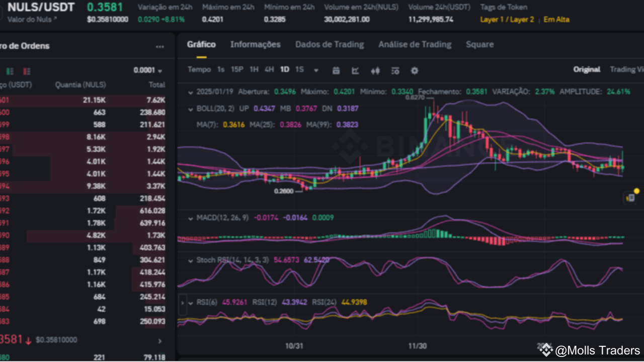Select order row with quantity 4.82K
The image size is (644, 362).
coord(83,235)
